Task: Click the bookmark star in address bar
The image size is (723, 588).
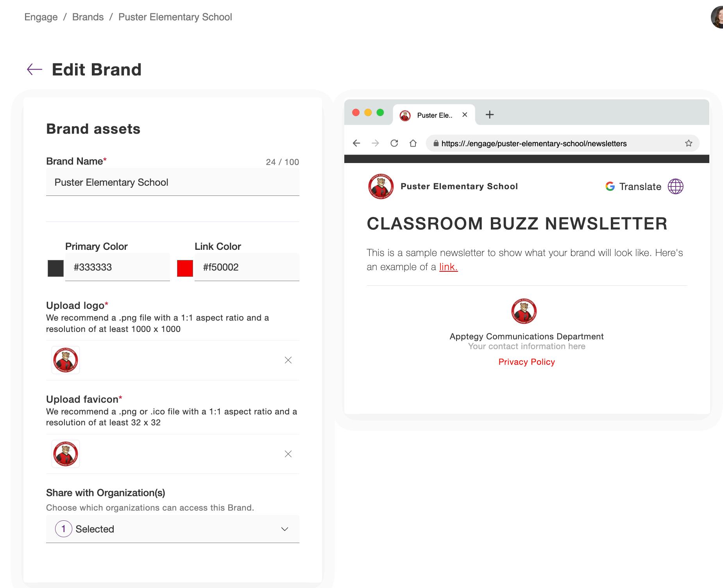Action: coord(689,143)
